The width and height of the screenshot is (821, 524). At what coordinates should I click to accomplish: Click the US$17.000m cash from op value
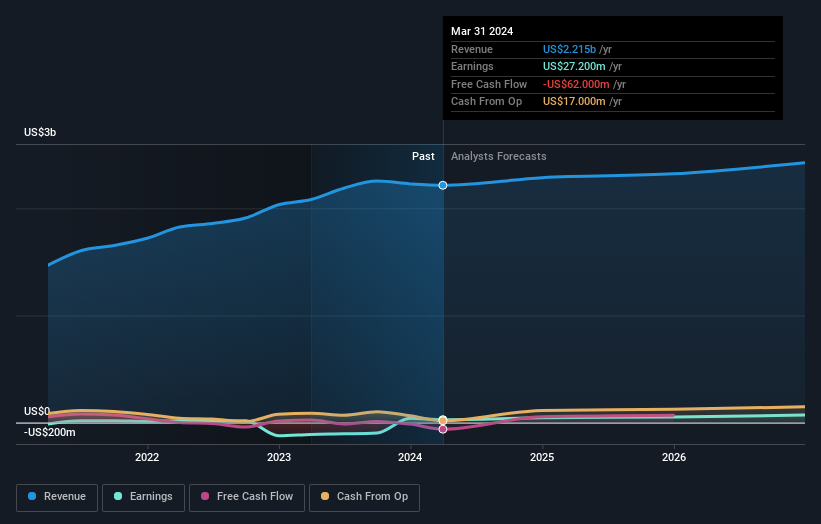click(574, 102)
